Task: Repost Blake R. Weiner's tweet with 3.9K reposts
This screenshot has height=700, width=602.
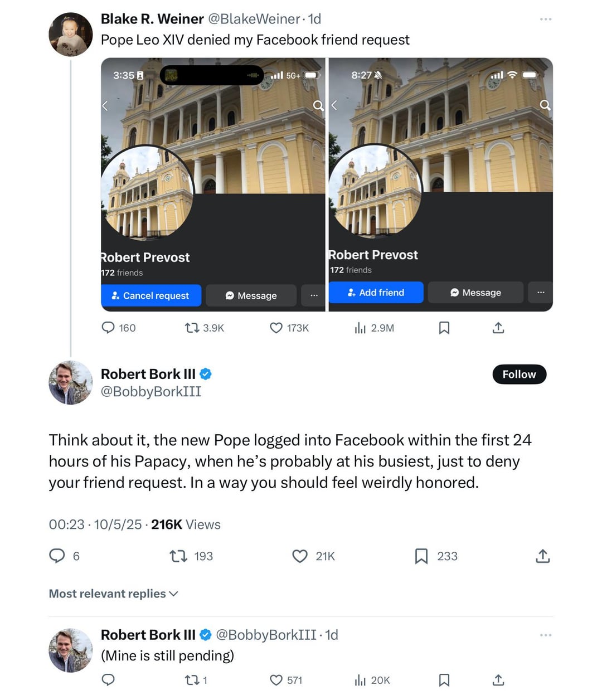Action: click(x=192, y=328)
